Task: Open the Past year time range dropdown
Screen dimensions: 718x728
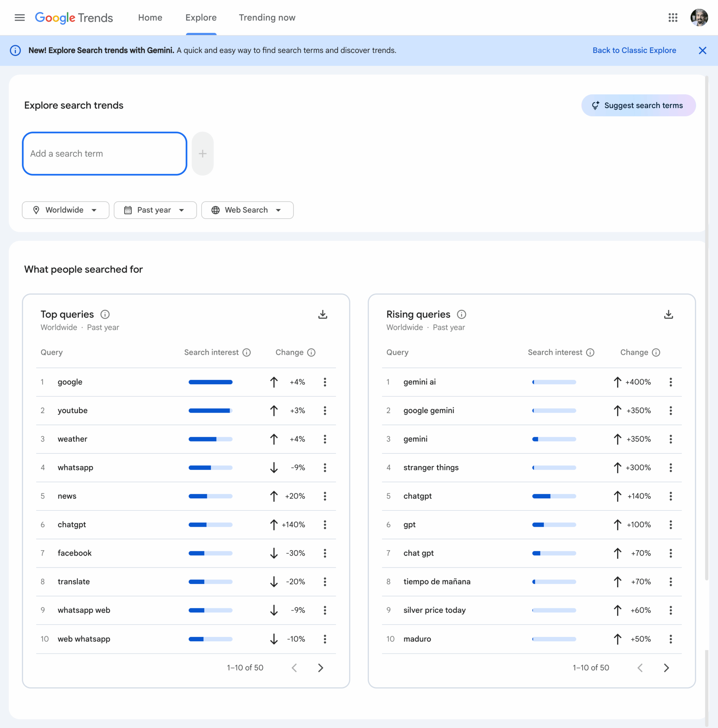Action: coord(155,210)
